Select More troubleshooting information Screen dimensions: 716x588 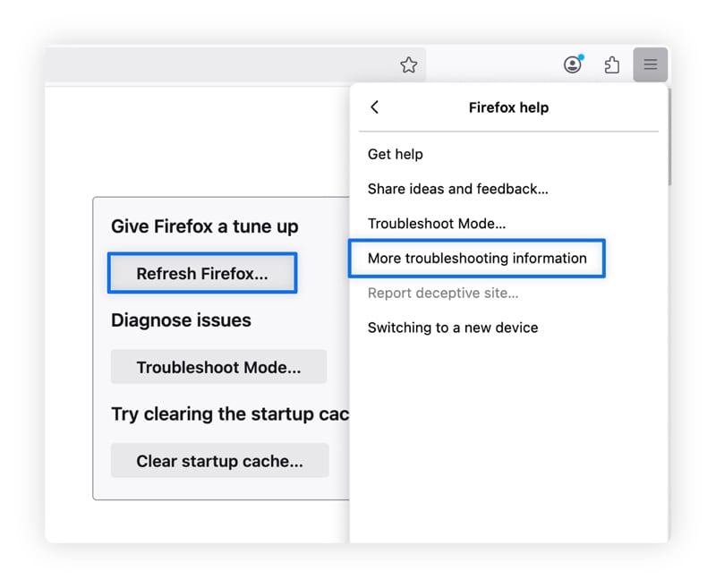(x=477, y=258)
